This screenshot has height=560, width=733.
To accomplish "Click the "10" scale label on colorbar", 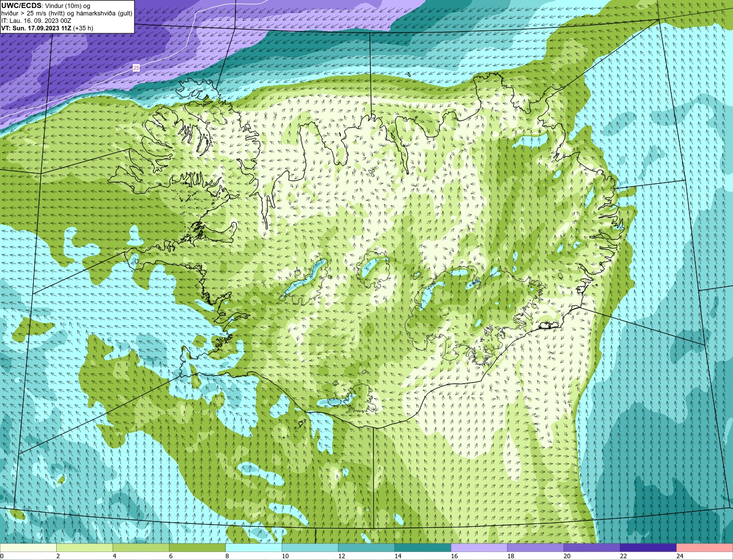I will (285, 556).
